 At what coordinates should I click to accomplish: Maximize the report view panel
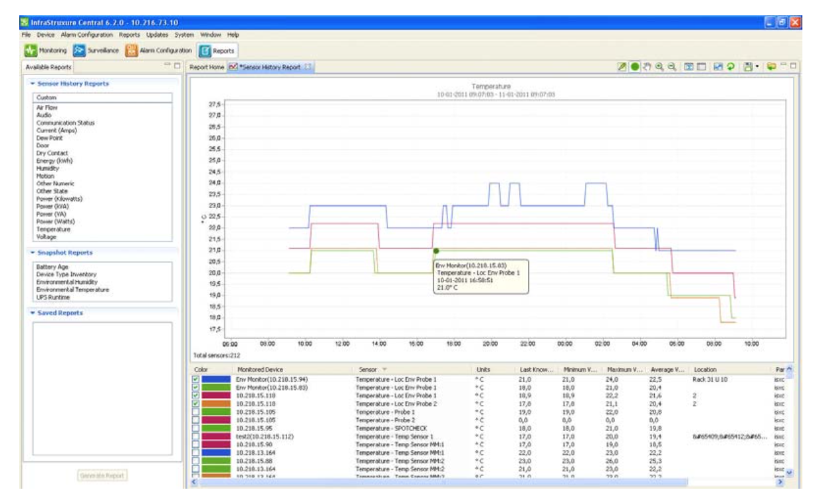[x=794, y=66]
